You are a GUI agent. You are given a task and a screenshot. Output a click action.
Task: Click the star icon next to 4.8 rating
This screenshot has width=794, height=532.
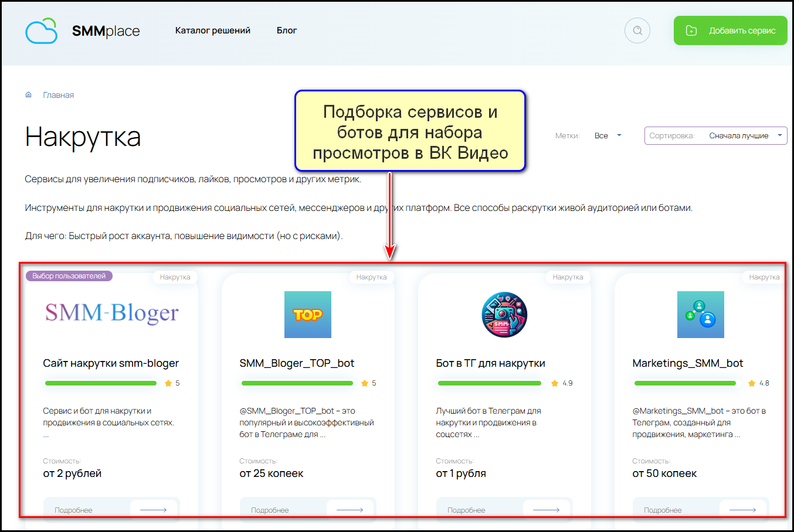tap(752, 383)
